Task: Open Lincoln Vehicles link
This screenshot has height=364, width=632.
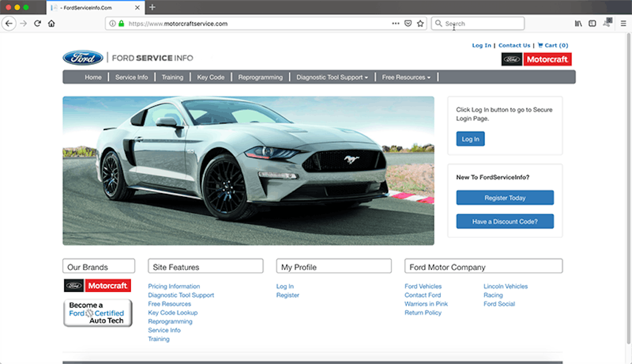Action: click(x=505, y=286)
